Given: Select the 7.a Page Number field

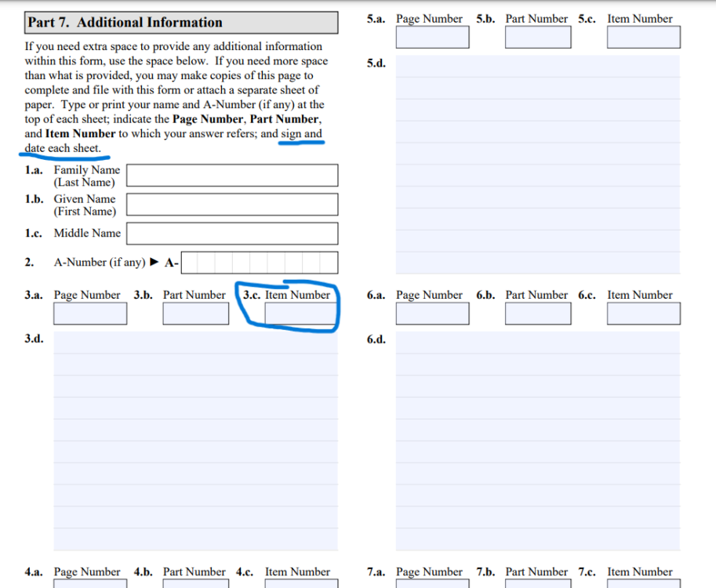Looking at the screenshot, I should [432, 583].
